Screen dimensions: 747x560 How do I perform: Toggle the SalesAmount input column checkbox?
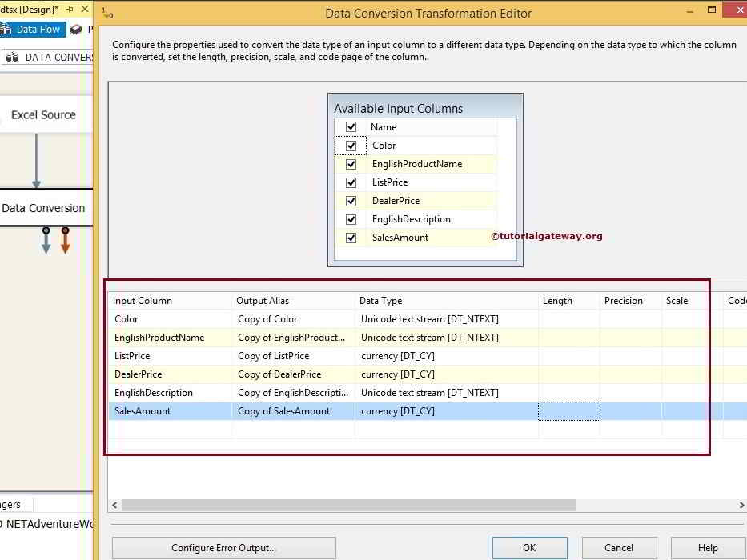pos(351,237)
